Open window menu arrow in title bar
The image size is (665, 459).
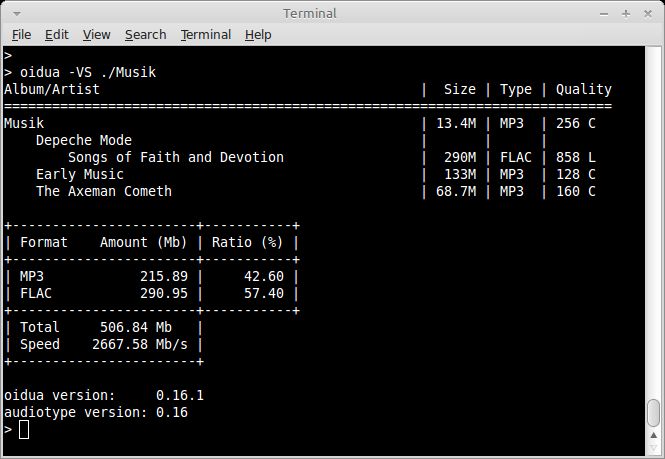[x=17, y=14]
